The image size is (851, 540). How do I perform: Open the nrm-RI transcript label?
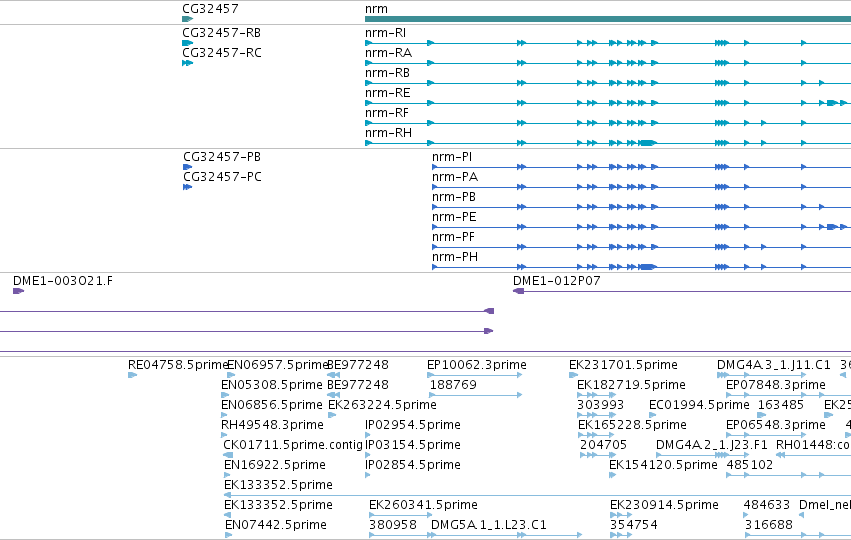385,33
